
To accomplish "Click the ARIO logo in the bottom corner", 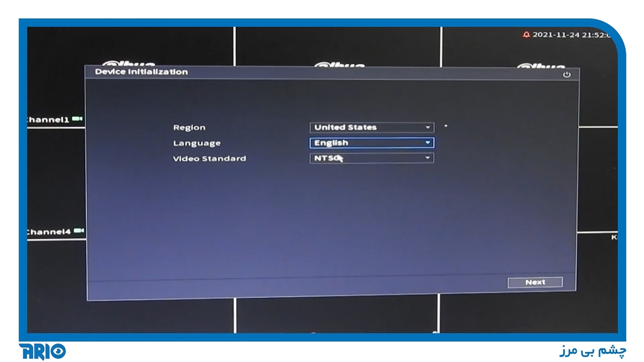I will pyautogui.click(x=42, y=351).
